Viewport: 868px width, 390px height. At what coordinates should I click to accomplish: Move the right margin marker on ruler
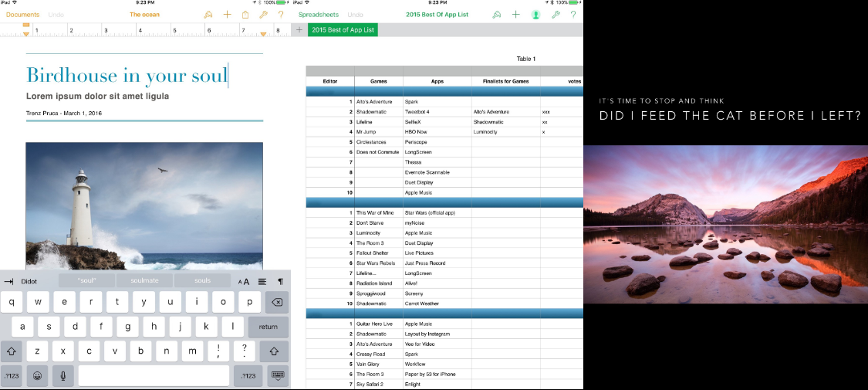264,34
